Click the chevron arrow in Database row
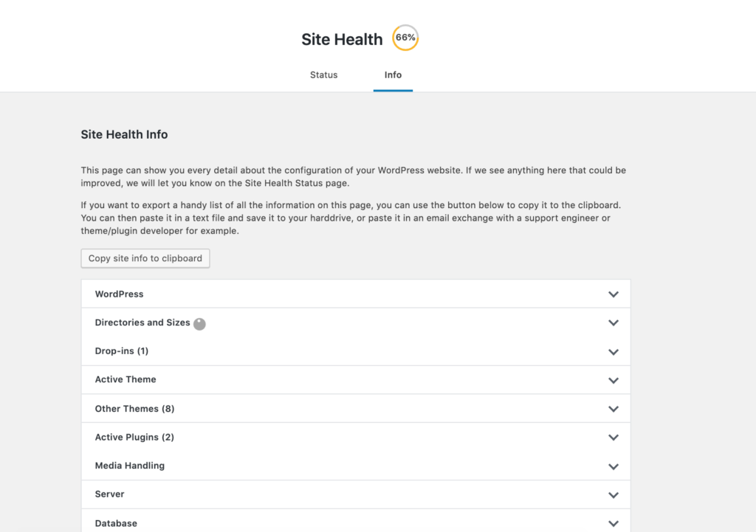The width and height of the screenshot is (756, 532). point(614,523)
